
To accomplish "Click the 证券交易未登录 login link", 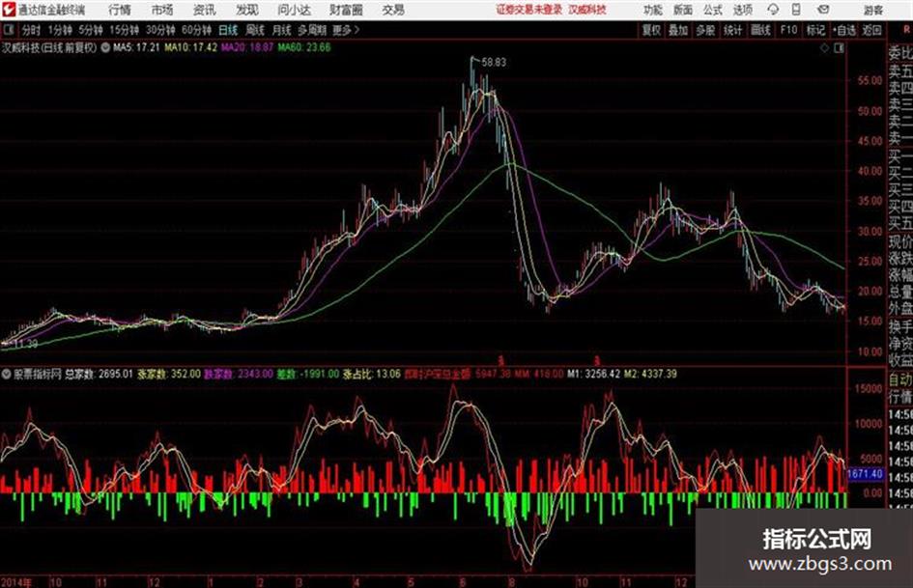I will [x=529, y=10].
